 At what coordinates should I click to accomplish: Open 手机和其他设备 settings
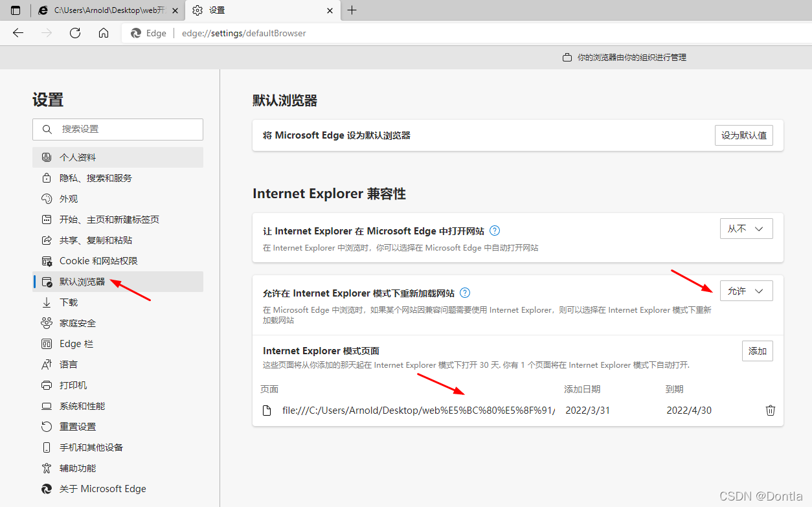pos(118,447)
